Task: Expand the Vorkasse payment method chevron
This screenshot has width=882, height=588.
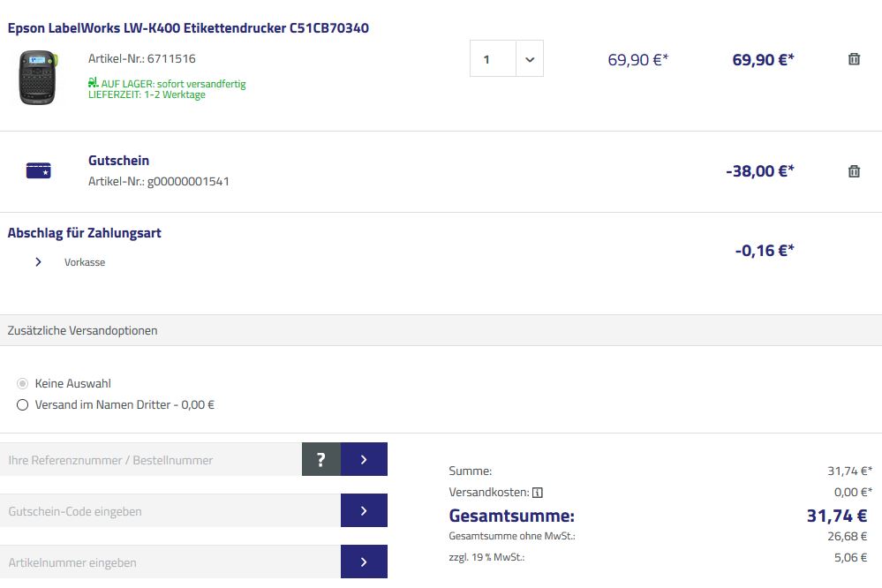Action: pyautogui.click(x=38, y=262)
